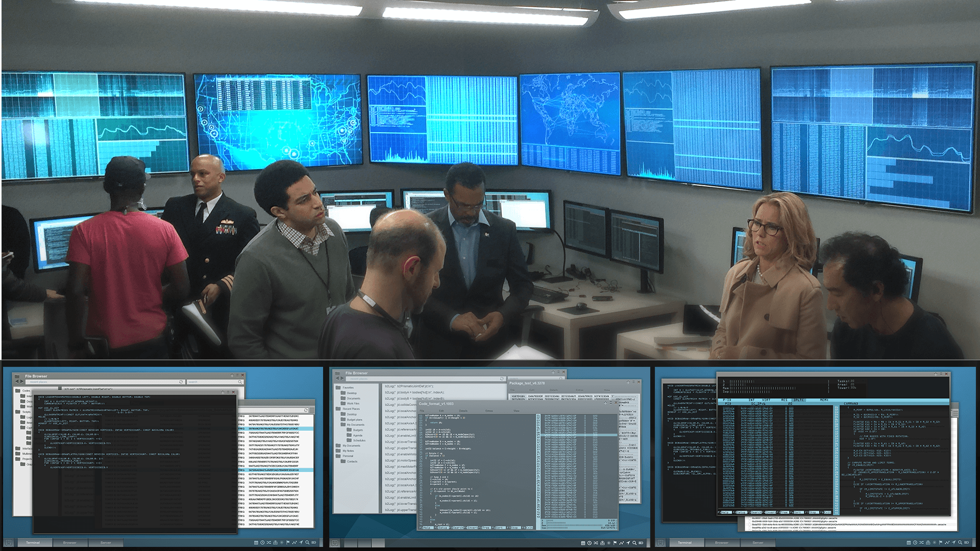Select first highlighted FREQ row in left database window
Viewport: 980px width, 551px height.
click(276, 429)
